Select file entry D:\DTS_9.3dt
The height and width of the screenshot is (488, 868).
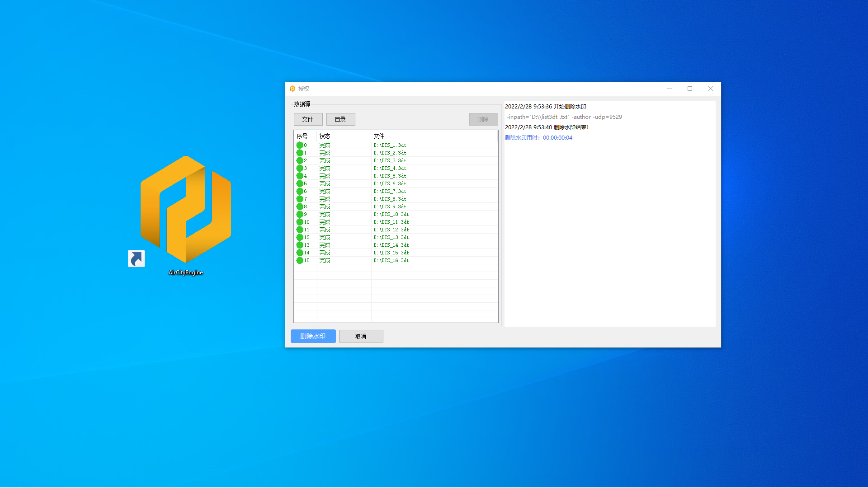(x=390, y=206)
